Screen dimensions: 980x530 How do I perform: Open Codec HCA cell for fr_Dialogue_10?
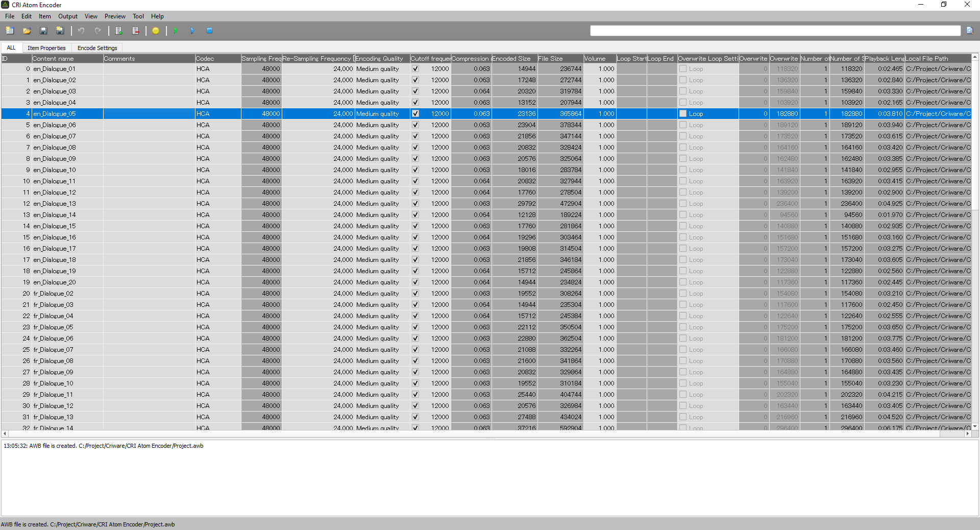pyautogui.click(x=218, y=383)
